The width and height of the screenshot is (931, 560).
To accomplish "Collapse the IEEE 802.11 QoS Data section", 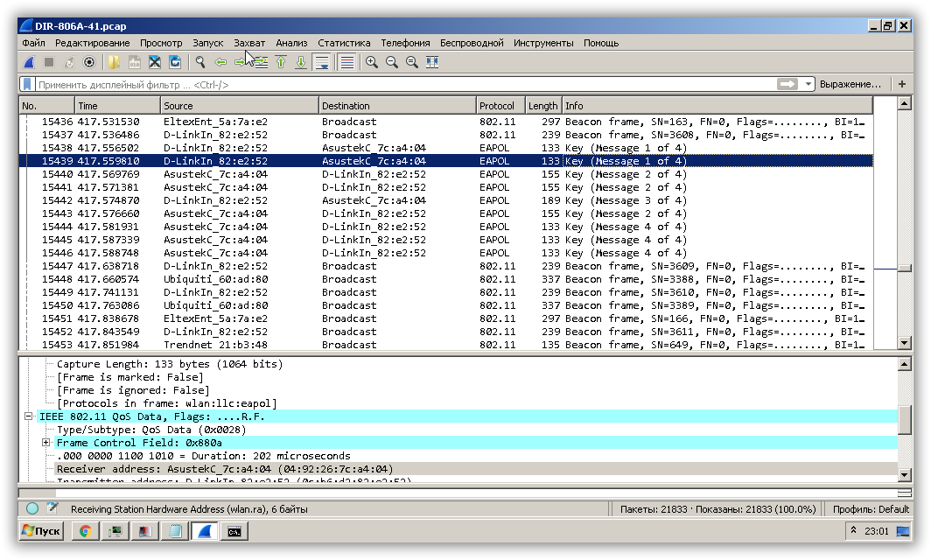I will (x=29, y=416).
